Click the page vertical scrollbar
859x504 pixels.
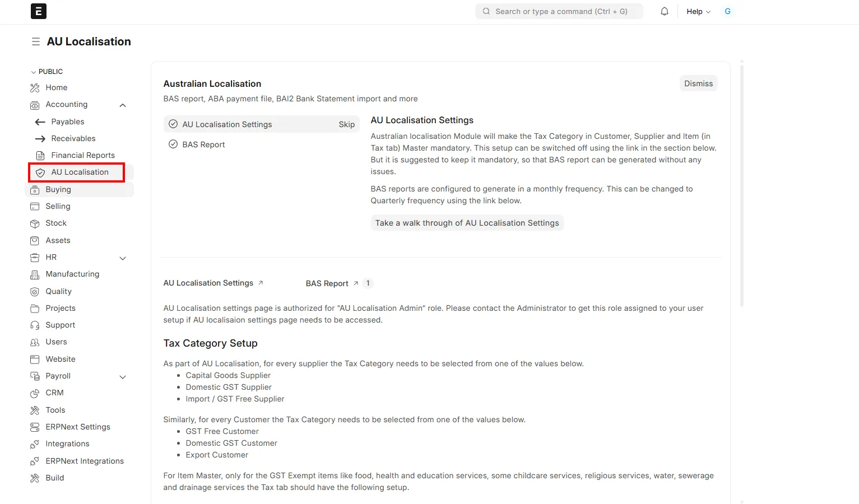pos(742,185)
